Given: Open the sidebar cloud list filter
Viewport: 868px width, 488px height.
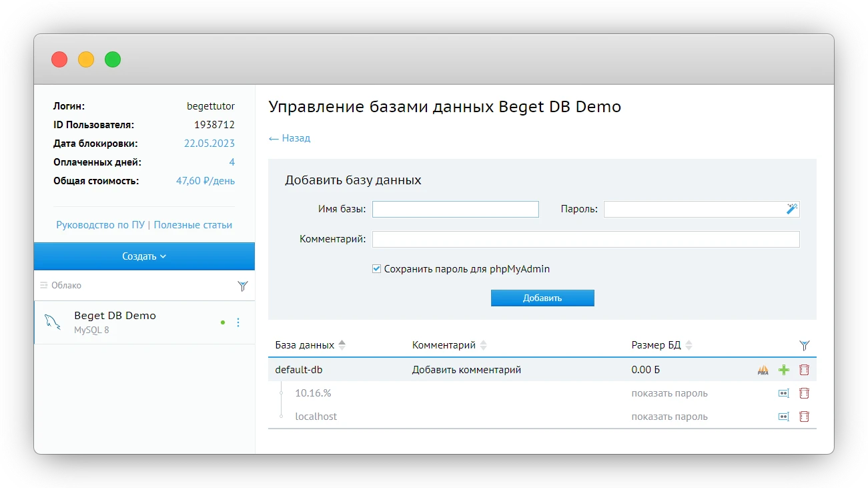Looking at the screenshot, I should [x=242, y=286].
